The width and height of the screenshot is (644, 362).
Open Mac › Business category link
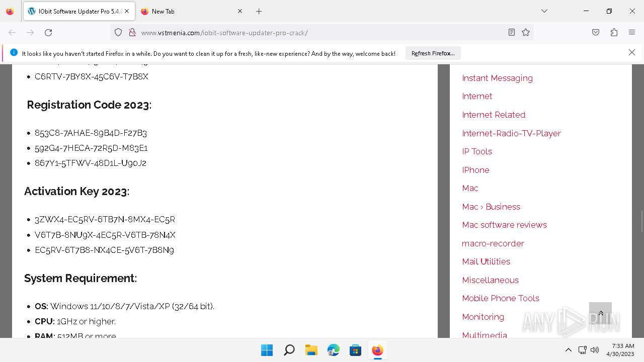pyautogui.click(x=491, y=207)
